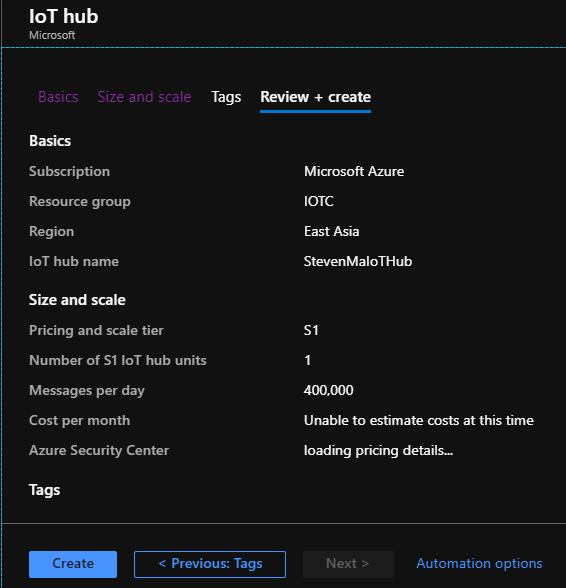Click 'loading pricing details...' text
Image resolution: width=566 pixels, height=588 pixels.
(x=378, y=450)
